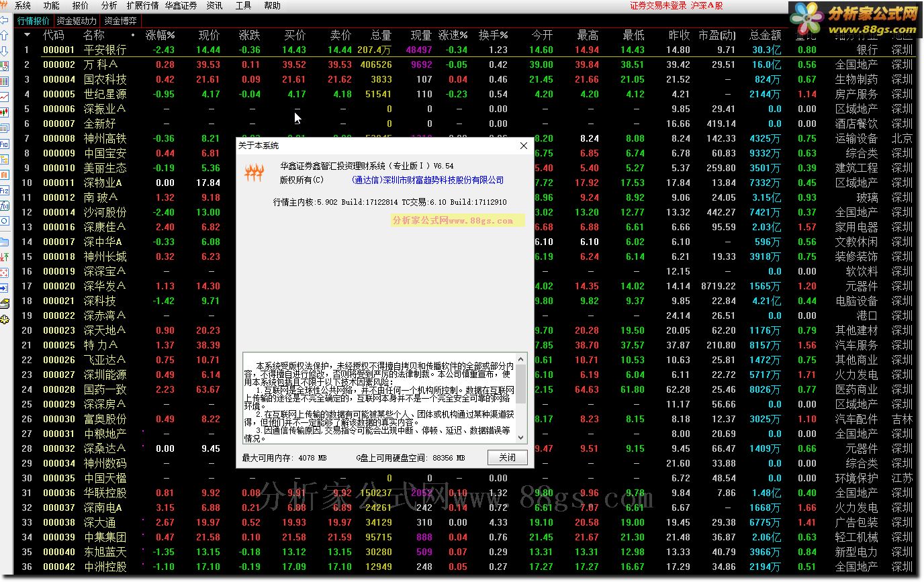Click the blue folder sidebar icon

5,242
